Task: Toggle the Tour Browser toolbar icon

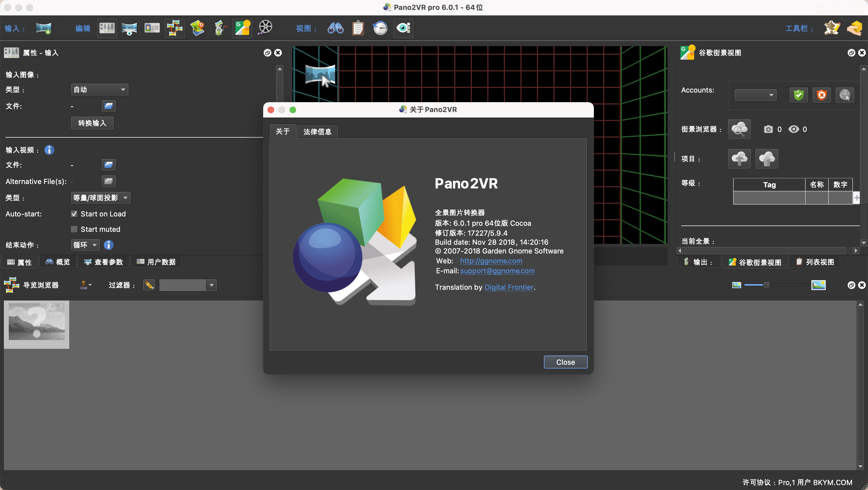Action: coord(174,28)
